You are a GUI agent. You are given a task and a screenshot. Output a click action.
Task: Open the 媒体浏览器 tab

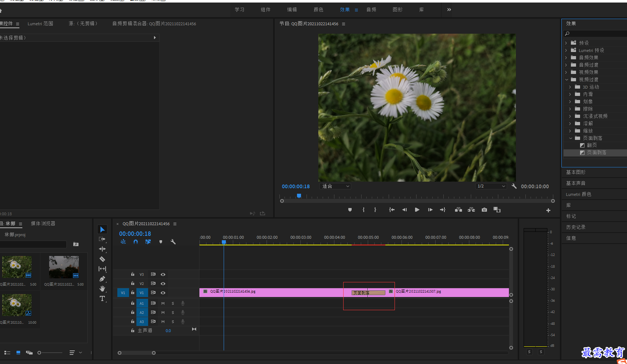(43, 223)
